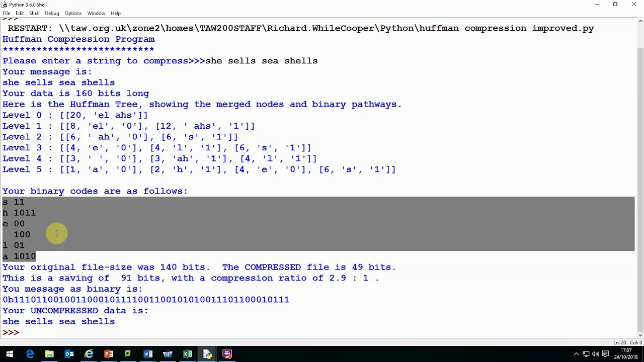Image resolution: width=644 pixels, height=362 pixels.
Task: Select the Python IDLE taskbar icon
Action: coord(207,354)
